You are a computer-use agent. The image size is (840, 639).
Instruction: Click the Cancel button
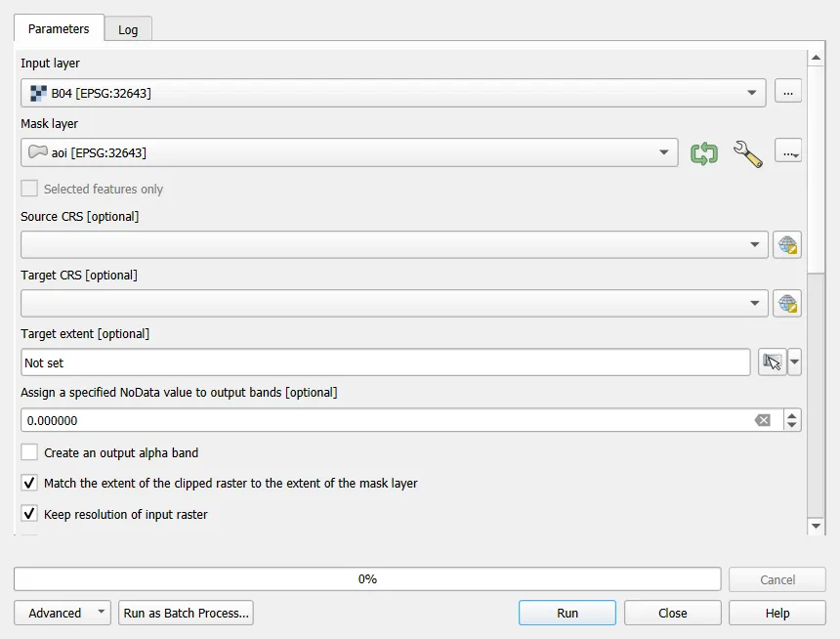click(x=777, y=579)
